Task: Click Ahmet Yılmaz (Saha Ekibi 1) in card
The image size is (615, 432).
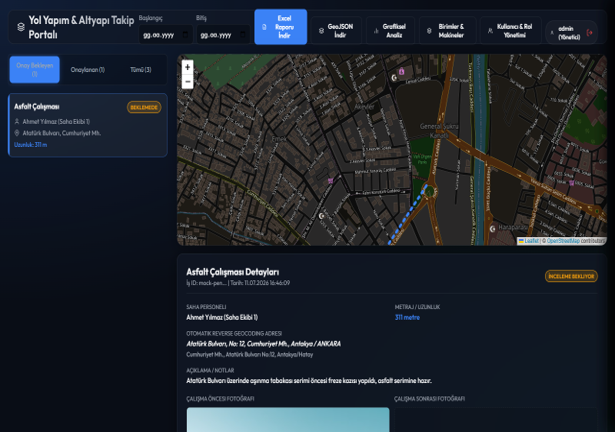Action: pos(56,122)
